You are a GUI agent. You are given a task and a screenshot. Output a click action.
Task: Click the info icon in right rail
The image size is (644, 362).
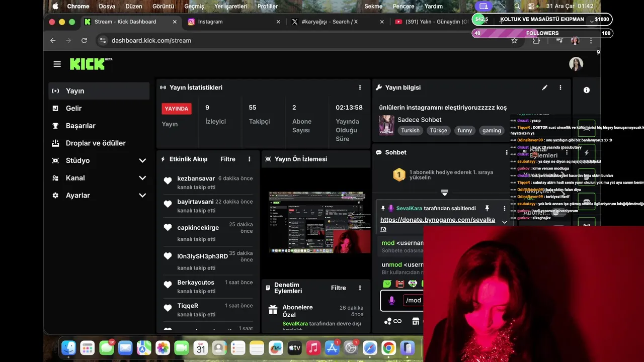coord(587,90)
